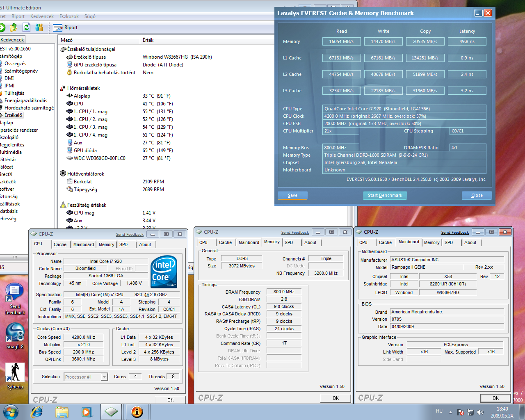Open the About tab in the left CPU-Z
The image size is (525, 420).
(145, 244)
